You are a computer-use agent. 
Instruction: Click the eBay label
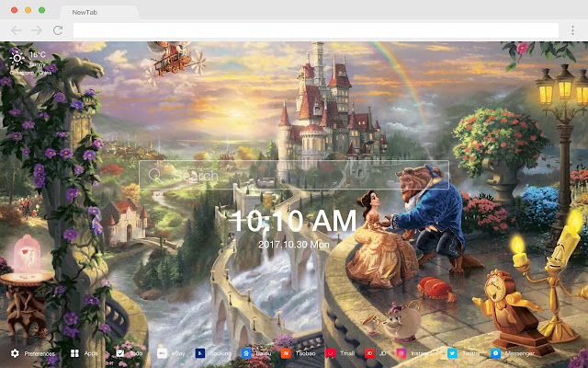177,353
